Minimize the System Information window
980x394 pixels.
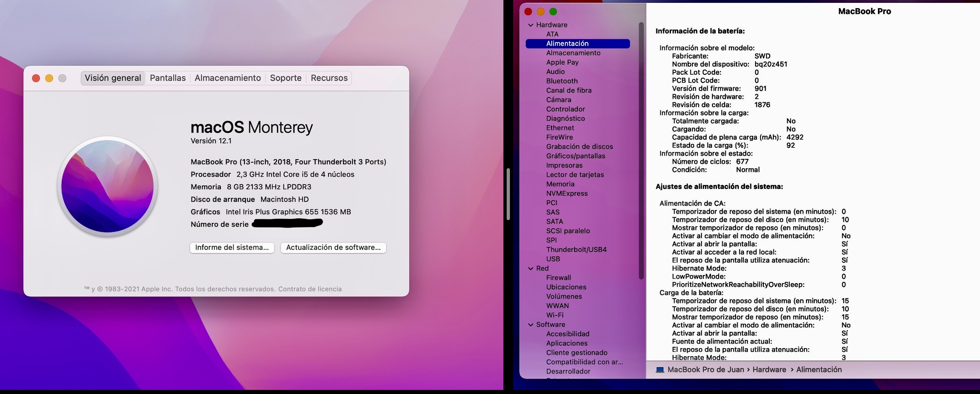[x=540, y=12]
